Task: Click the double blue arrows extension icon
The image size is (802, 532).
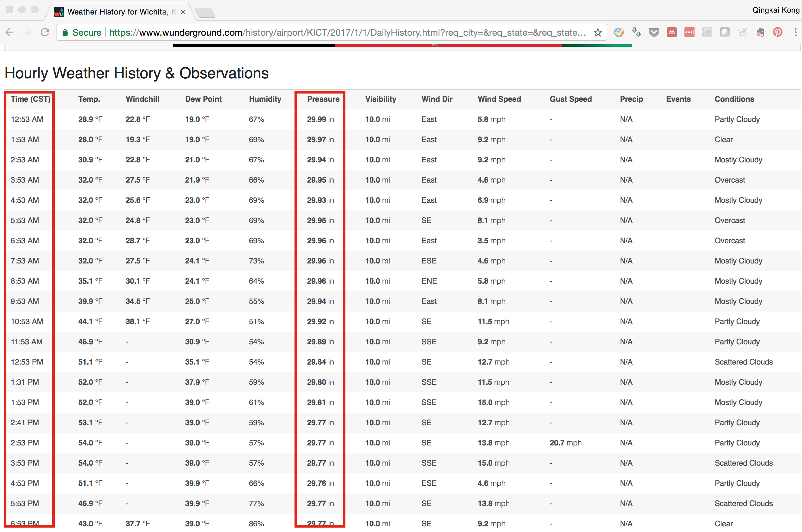Action: click(636, 33)
